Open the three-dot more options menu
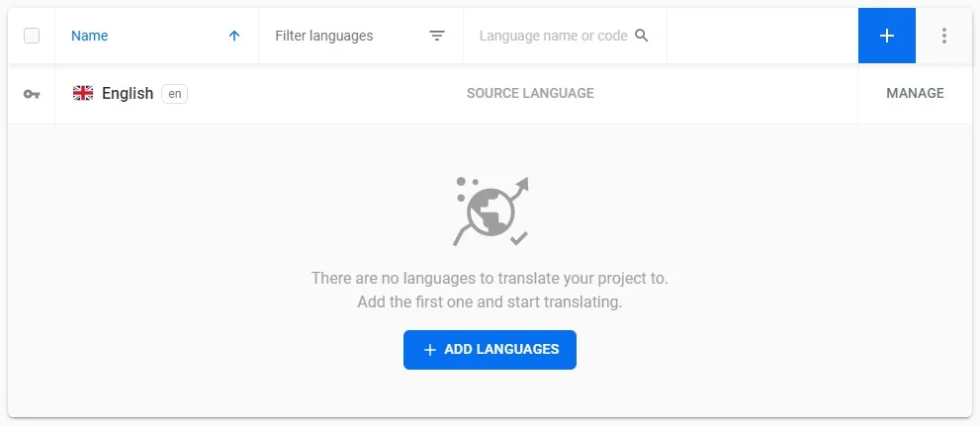 [x=944, y=36]
